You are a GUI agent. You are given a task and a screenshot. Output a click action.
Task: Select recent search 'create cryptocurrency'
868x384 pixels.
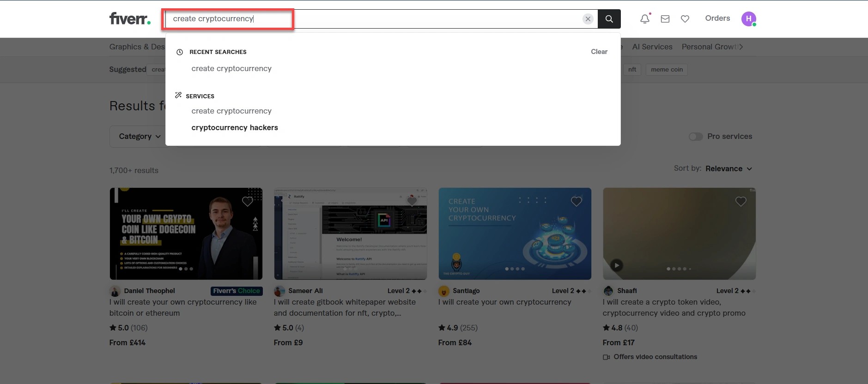[x=231, y=68]
